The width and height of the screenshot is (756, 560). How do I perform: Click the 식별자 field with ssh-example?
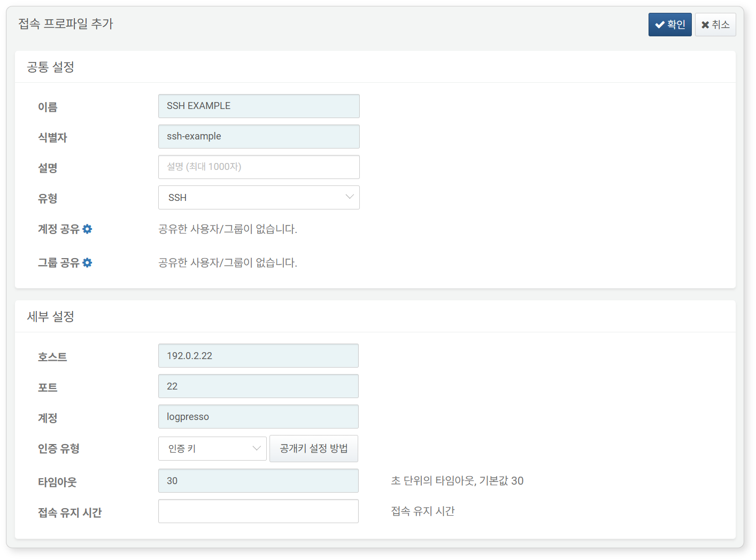click(259, 136)
